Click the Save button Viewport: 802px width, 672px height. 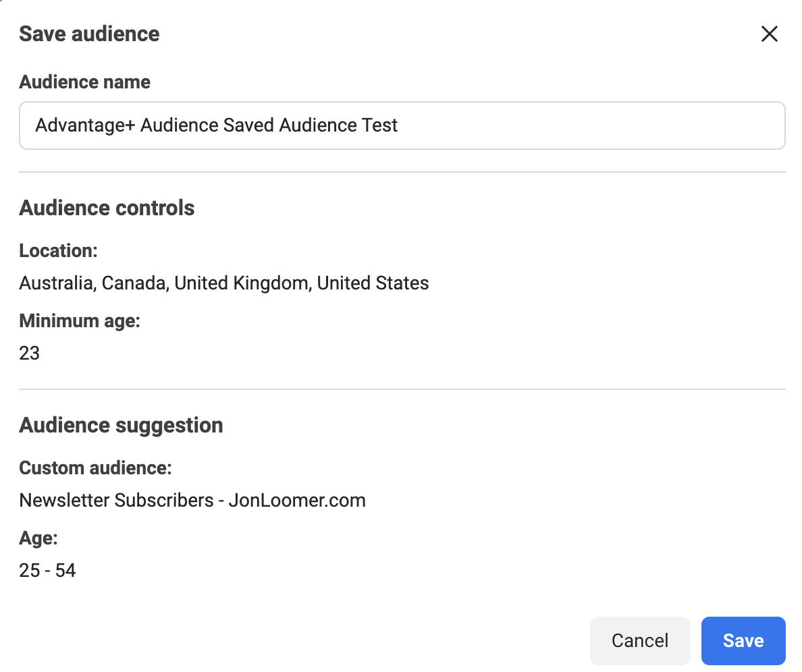pyautogui.click(x=743, y=640)
